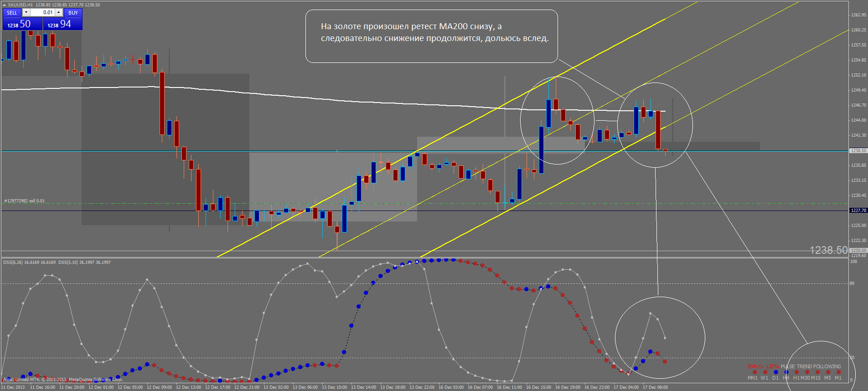Click the EXPLO: 128% red label
This screenshot has width=868, height=391.
pos(763,366)
